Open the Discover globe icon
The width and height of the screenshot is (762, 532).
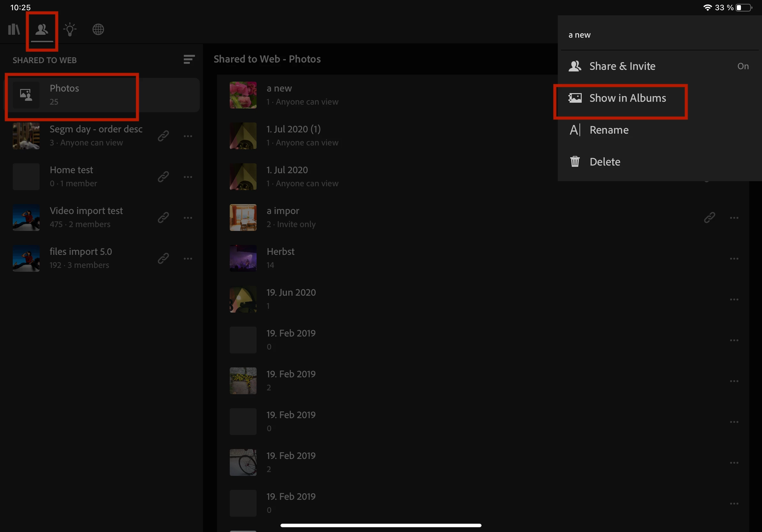(x=98, y=29)
